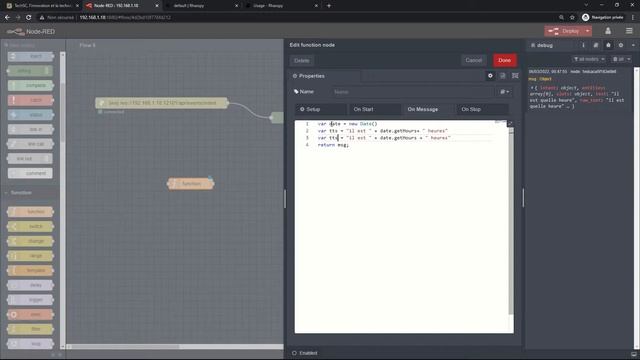Open the sidebar tabs dropdown arrow

[x=633, y=45]
